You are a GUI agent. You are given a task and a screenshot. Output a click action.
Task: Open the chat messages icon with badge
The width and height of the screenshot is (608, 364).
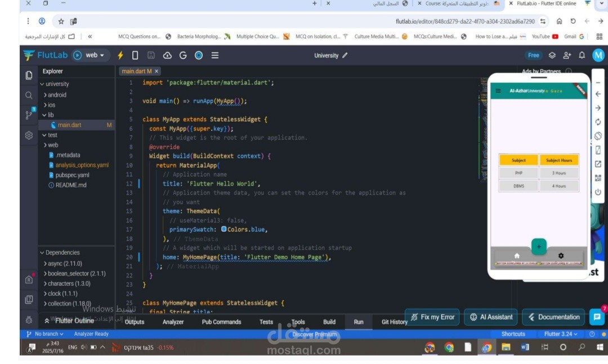(597, 317)
